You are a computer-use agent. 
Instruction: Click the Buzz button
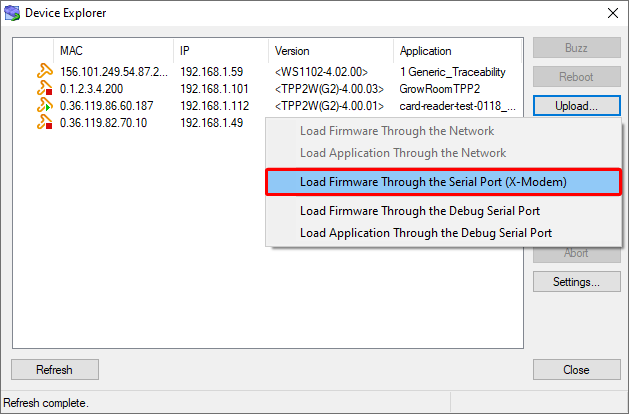575,48
